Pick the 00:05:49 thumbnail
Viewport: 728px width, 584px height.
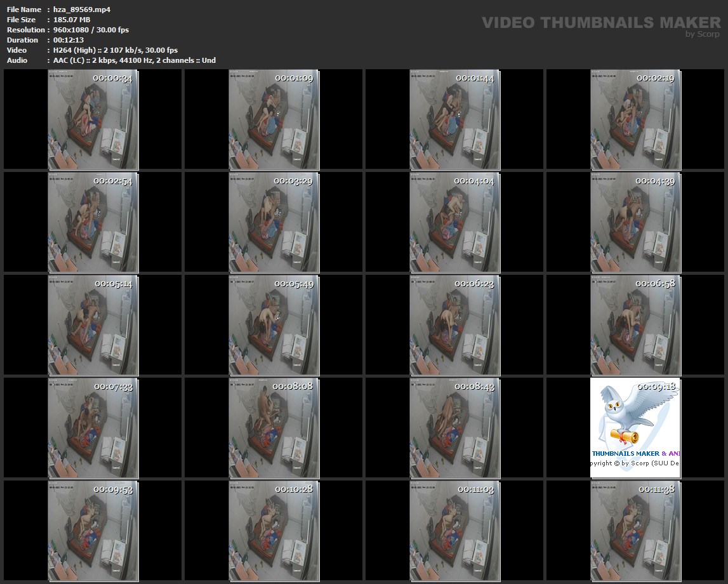coord(274,325)
